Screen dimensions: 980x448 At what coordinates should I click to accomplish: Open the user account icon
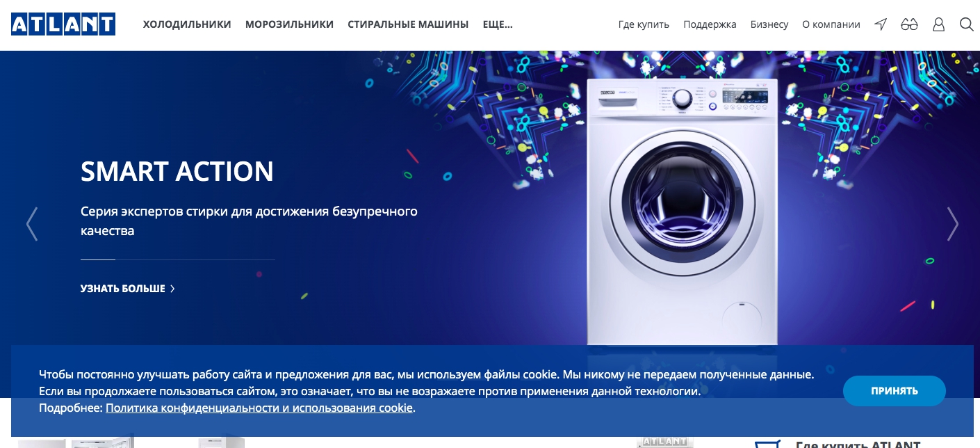tap(938, 24)
